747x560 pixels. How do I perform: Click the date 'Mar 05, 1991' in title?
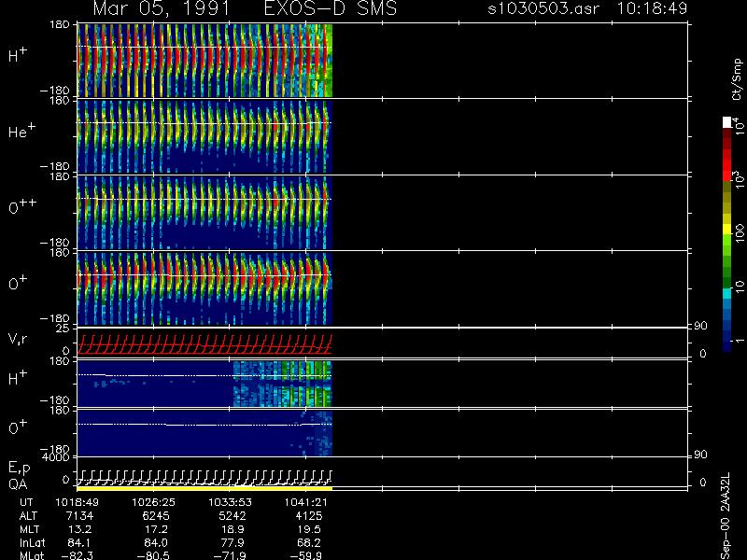coord(161,8)
